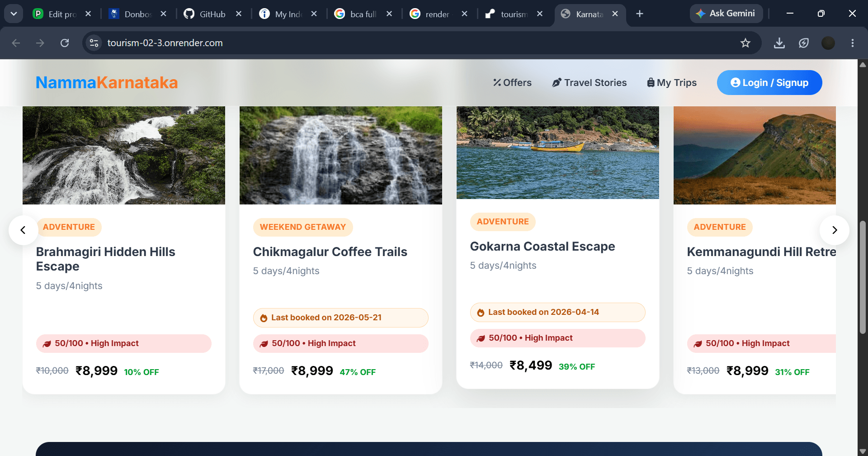868x456 pixels.
Task: Click the 31% OFF discount label
Action: 792,372
